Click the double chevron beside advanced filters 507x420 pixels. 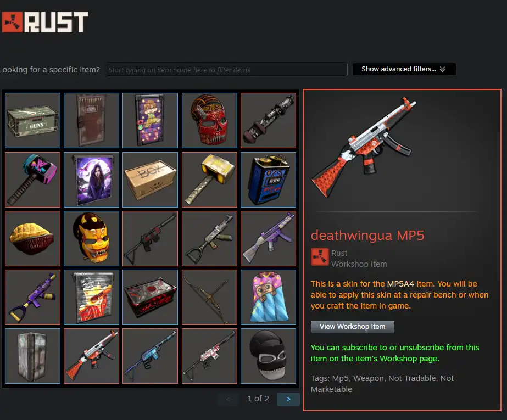(x=442, y=69)
